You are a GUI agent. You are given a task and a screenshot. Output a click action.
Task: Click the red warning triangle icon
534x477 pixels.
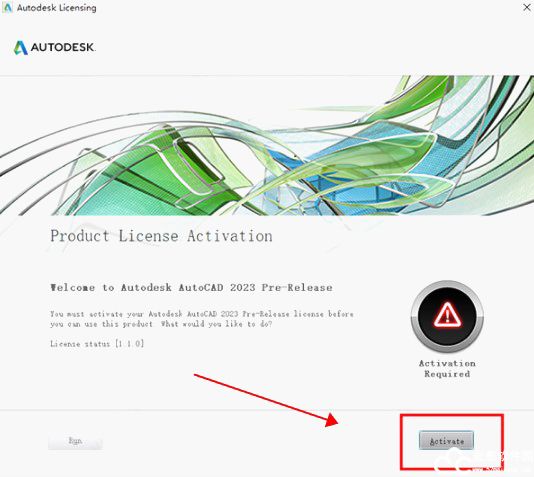click(x=447, y=314)
